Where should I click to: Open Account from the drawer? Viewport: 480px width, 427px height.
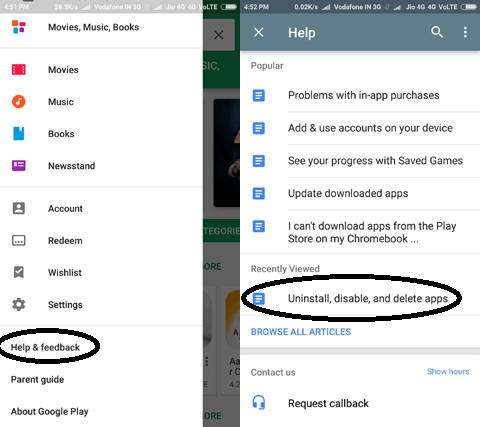click(x=101, y=208)
